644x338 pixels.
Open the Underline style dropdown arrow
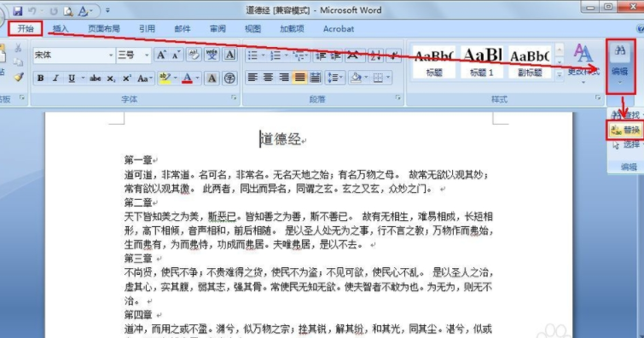coord(83,79)
